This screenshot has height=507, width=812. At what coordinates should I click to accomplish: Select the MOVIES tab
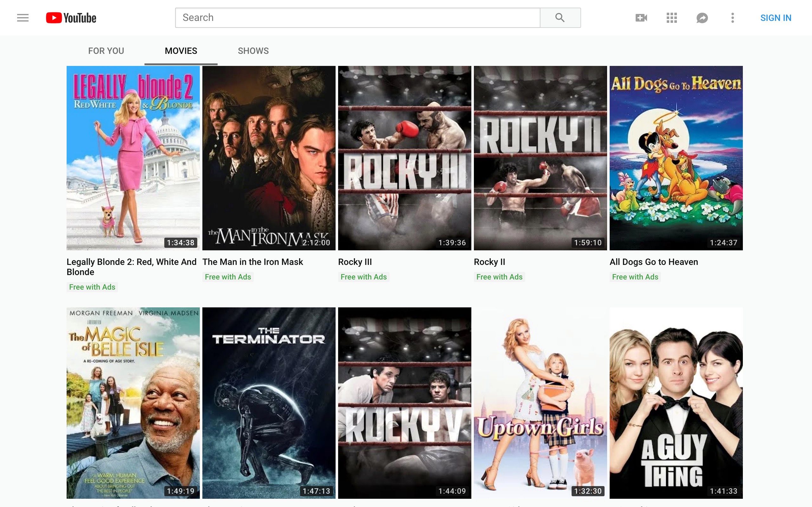coord(181,50)
